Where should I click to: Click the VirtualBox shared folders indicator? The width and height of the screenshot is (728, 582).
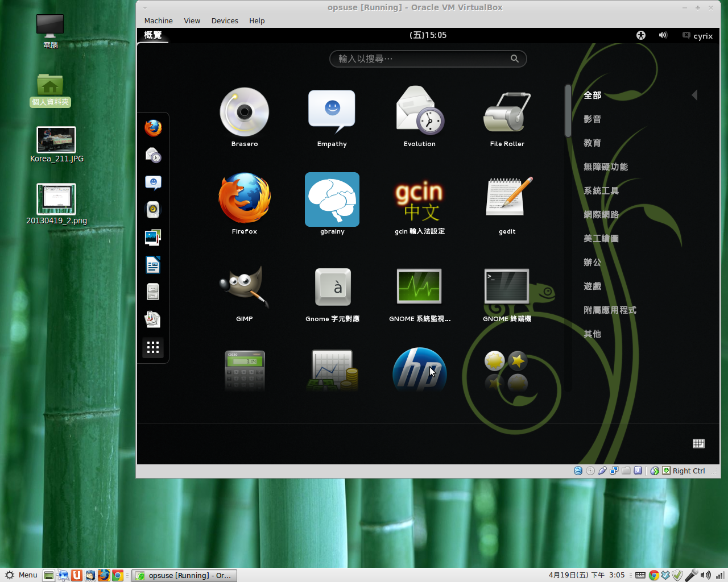pos(626,471)
